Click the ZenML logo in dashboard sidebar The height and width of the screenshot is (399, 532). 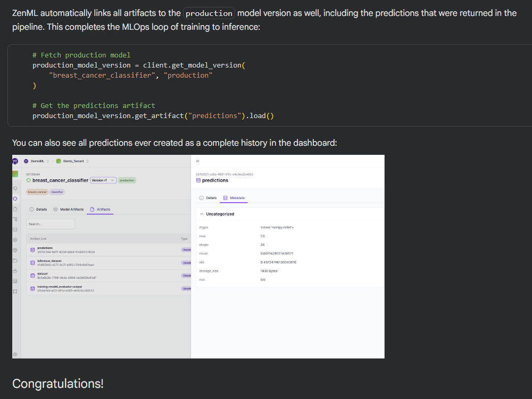(x=15, y=161)
